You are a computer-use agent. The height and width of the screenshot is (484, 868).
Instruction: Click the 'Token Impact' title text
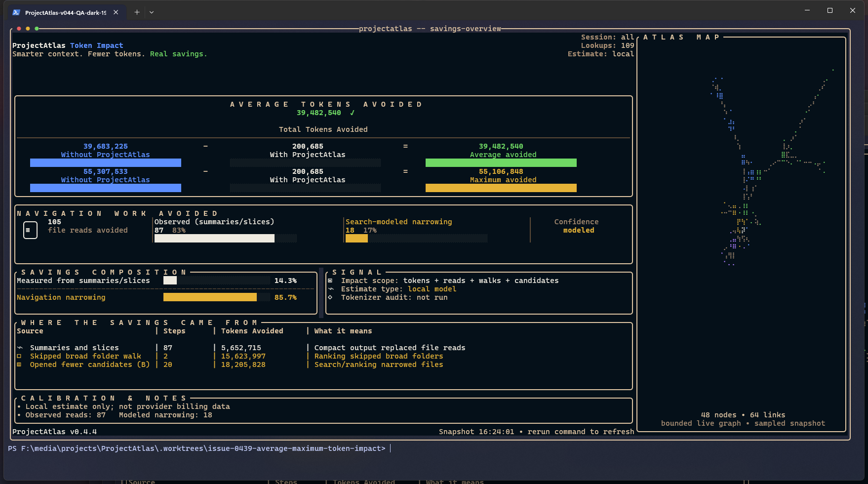click(97, 45)
